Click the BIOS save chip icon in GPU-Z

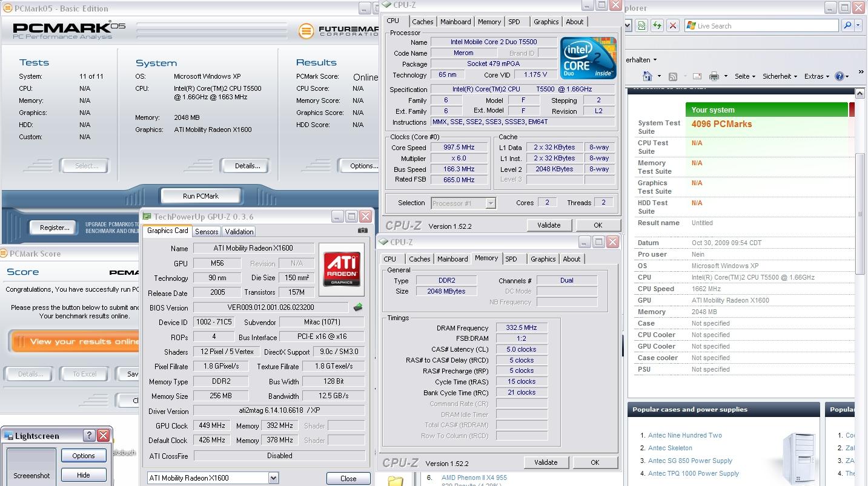[x=358, y=307]
